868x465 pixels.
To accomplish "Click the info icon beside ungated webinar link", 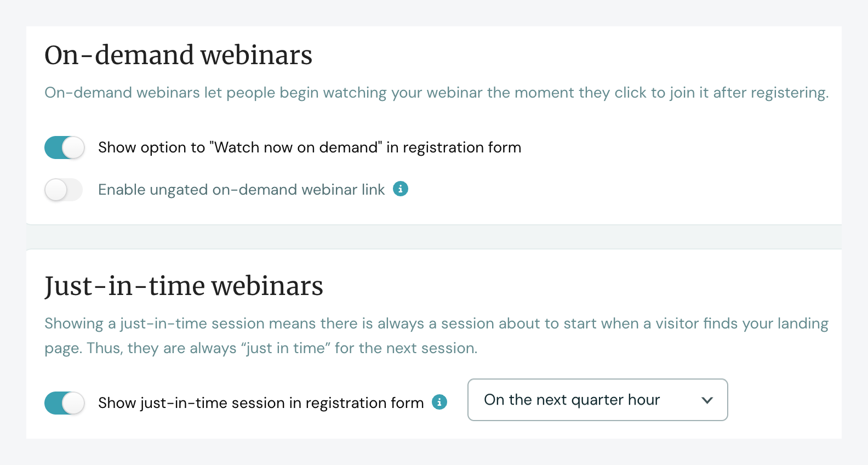I will (x=401, y=189).
